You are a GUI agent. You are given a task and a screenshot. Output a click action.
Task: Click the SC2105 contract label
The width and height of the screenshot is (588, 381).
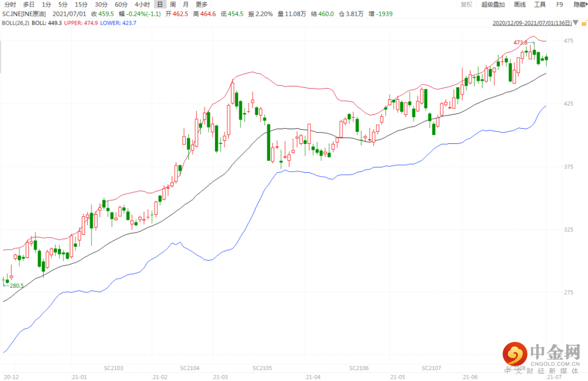[x=262, y=368]
